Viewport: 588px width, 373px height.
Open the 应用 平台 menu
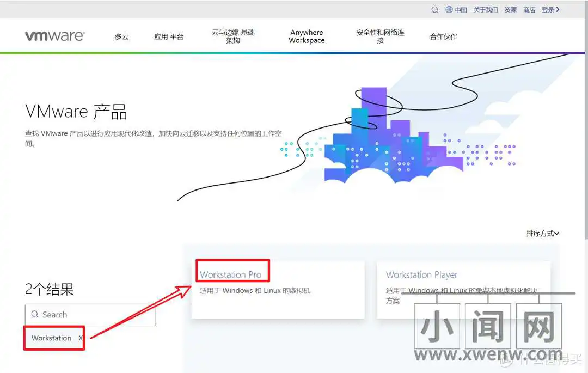point(169,36)
